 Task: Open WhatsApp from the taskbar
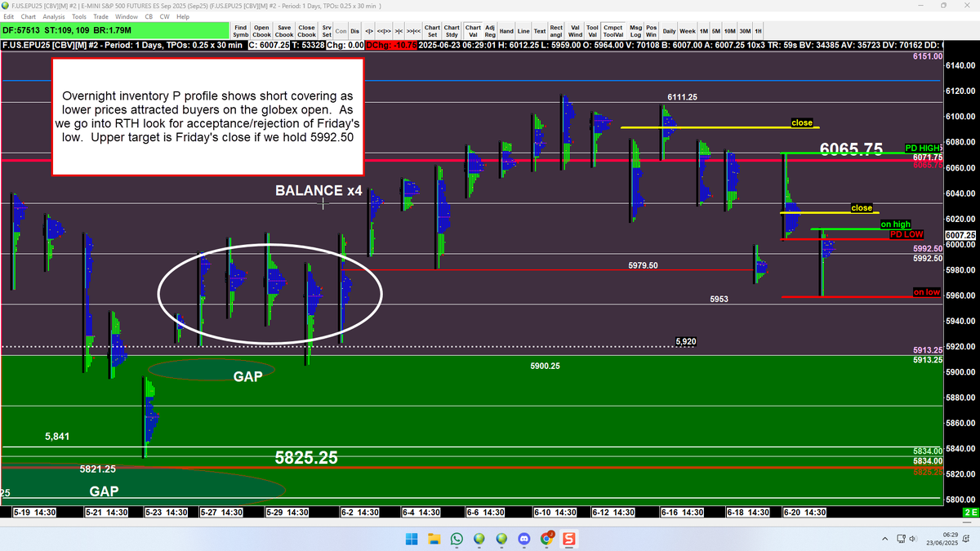pos(457,539)
